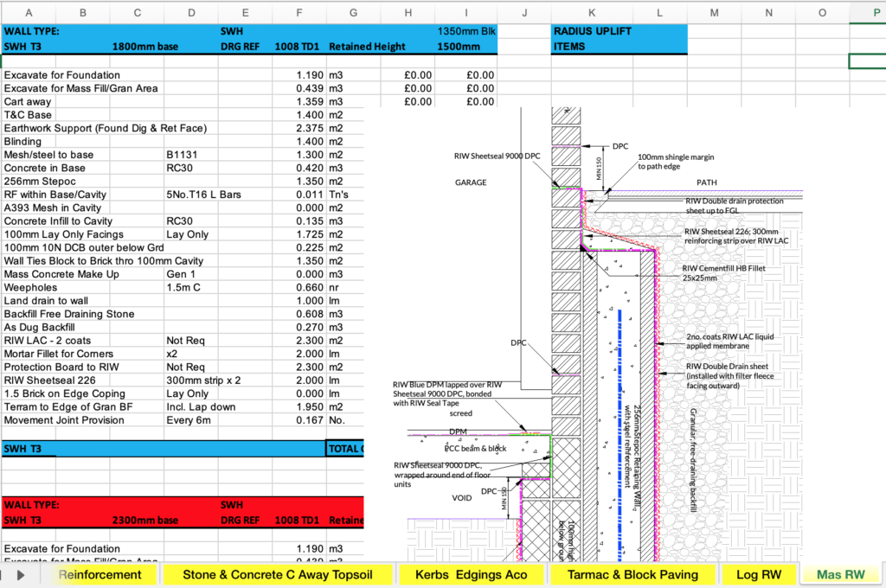
Task: Select column H header
Action: [x=408, y=12]
